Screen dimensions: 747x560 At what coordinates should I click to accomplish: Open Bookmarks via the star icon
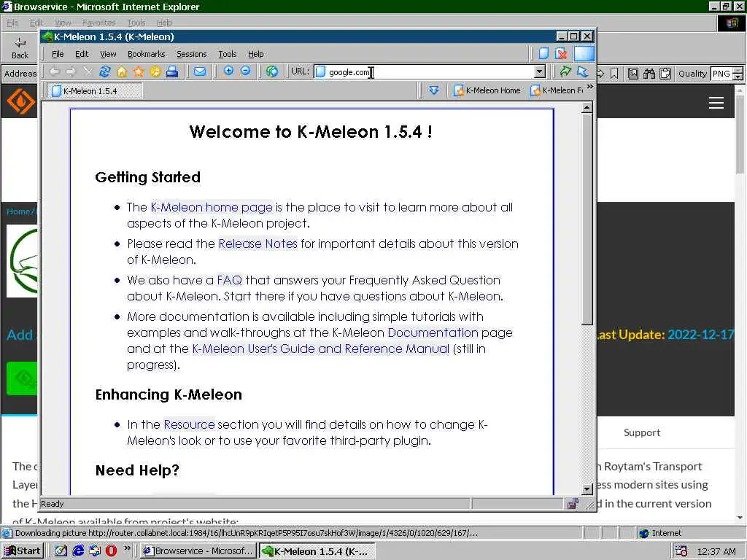coord(138,72)
